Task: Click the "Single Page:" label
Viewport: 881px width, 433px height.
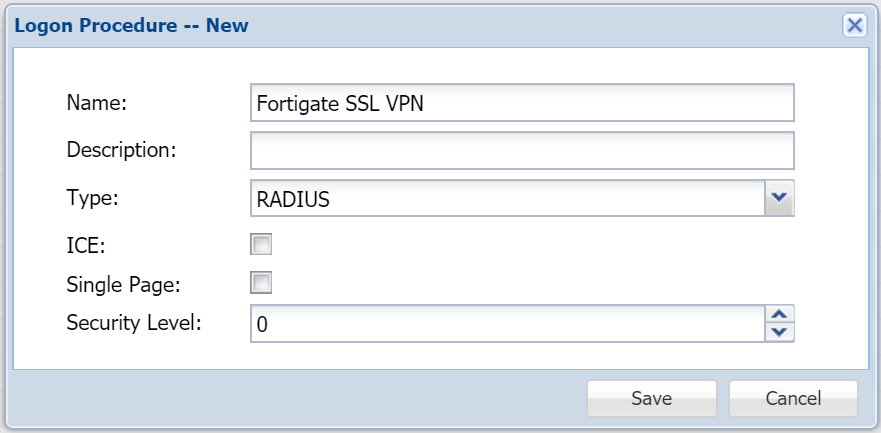Action: pos(123,284)
